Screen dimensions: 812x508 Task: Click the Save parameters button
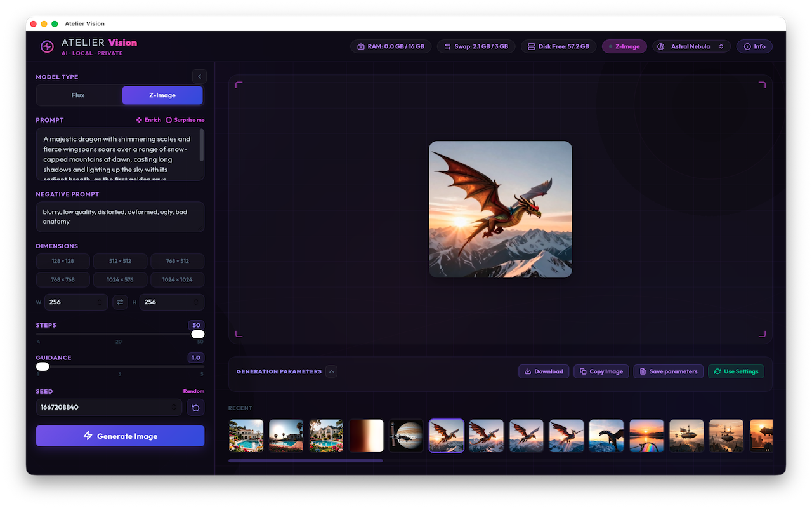pyautogui.click(x=668, y=371)
